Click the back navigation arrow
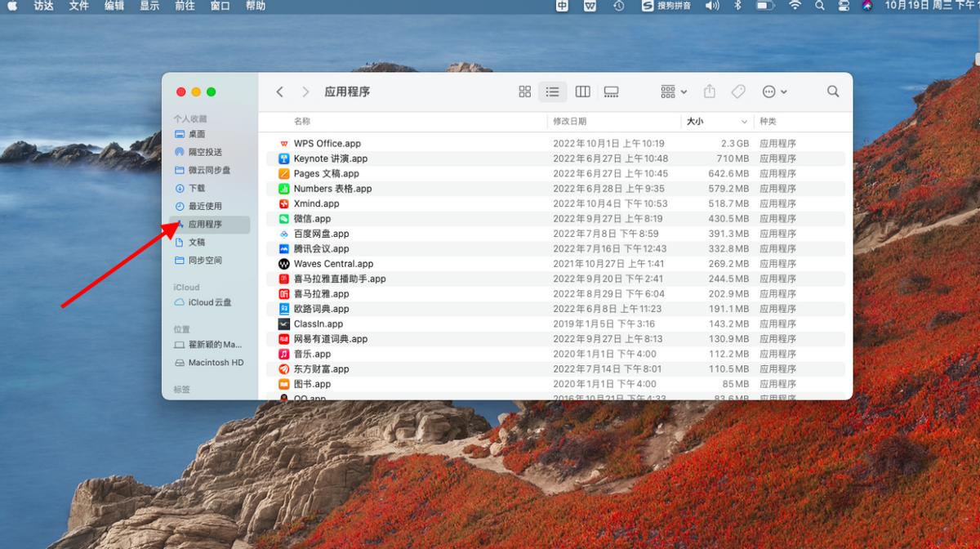This screenshot has height=549, width=980. click(278, 91)
